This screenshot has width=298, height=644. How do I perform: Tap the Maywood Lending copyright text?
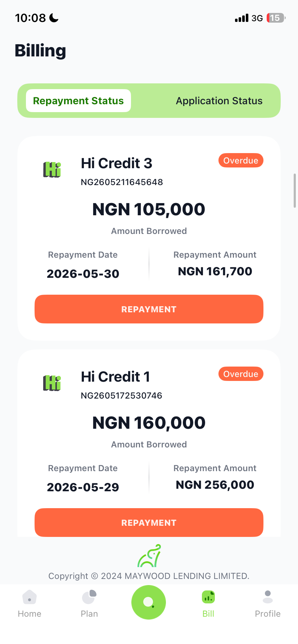click(149, 576)
